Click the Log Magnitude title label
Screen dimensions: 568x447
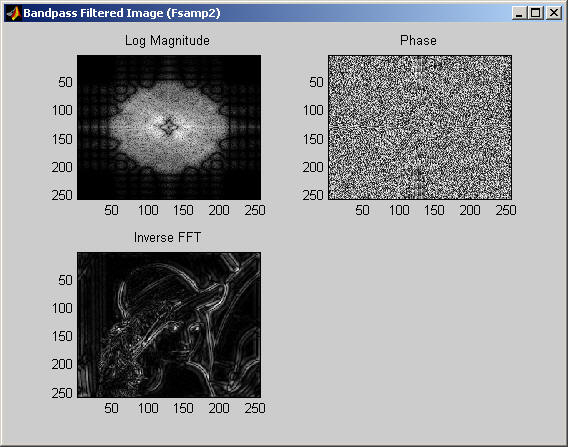click(167, 41)
